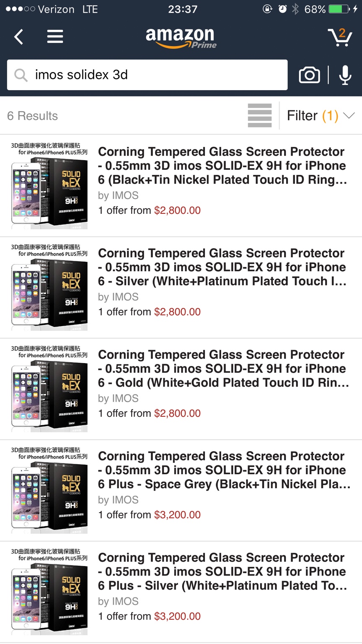Tap the battery icon in the status bar
The image size is (362, 644).
coord(339,9)
